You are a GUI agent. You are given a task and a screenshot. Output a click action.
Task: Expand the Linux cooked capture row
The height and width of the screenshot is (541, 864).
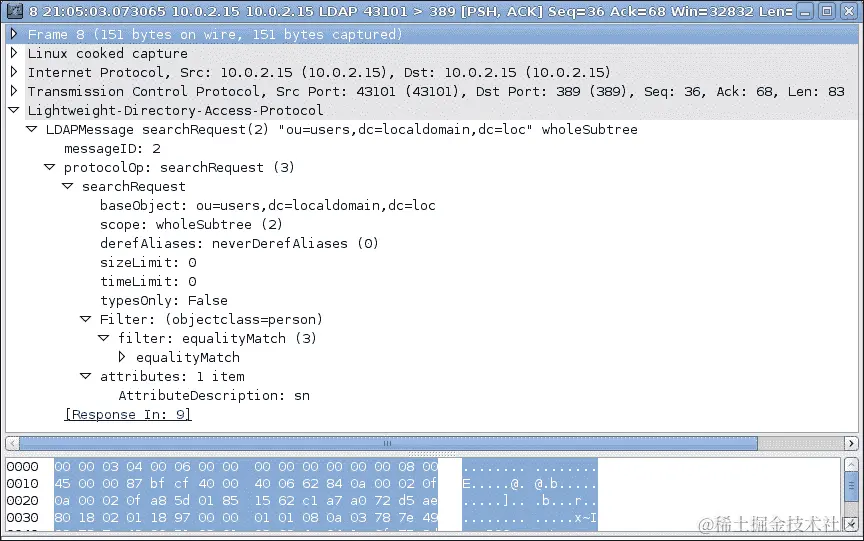tap(14, 53)
